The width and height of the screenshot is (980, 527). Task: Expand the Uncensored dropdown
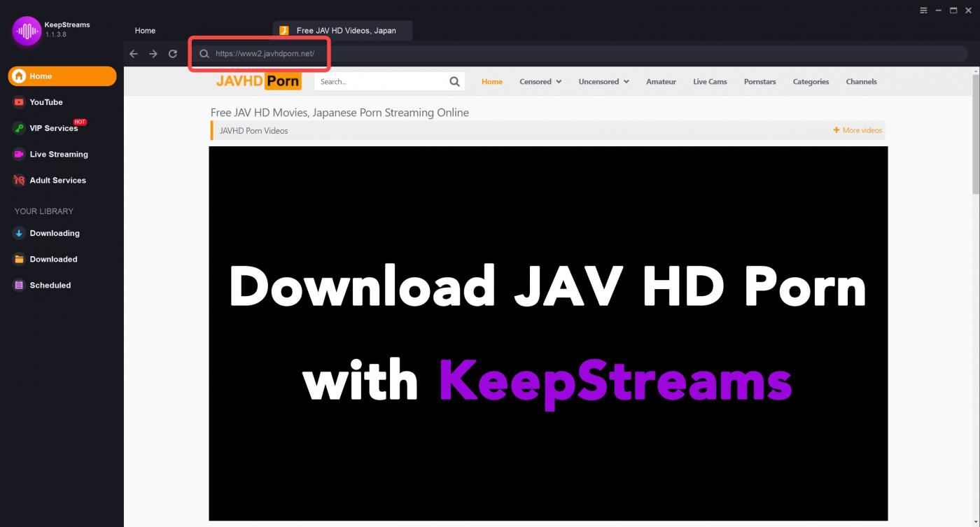603,82
